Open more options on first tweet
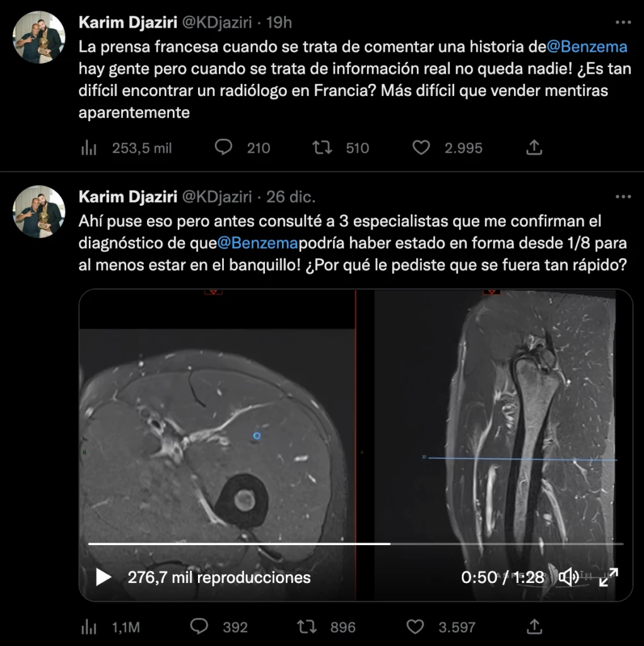The width and height of the screenshot is (644, 646). 623,23
